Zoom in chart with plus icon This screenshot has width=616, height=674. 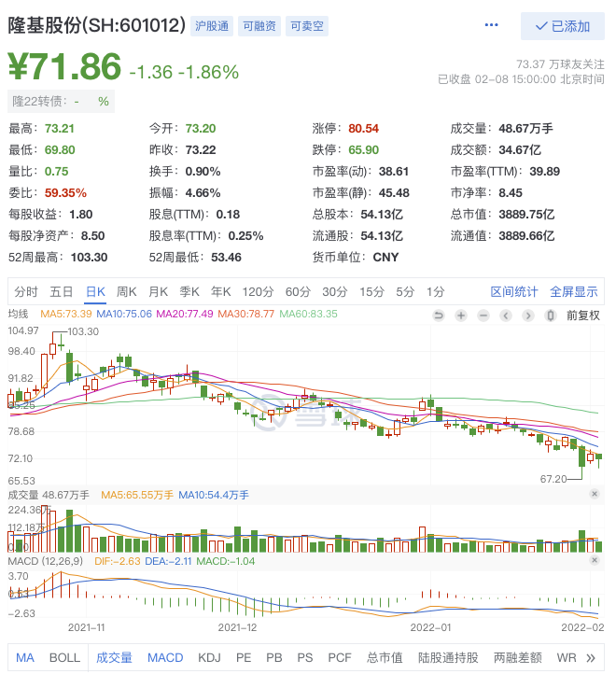461,316
